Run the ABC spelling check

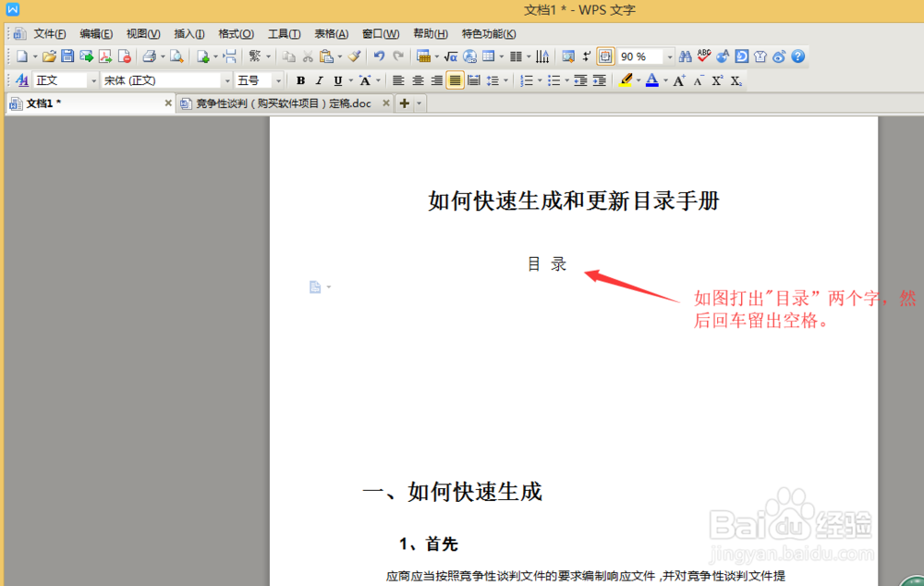tap(703, 56)
